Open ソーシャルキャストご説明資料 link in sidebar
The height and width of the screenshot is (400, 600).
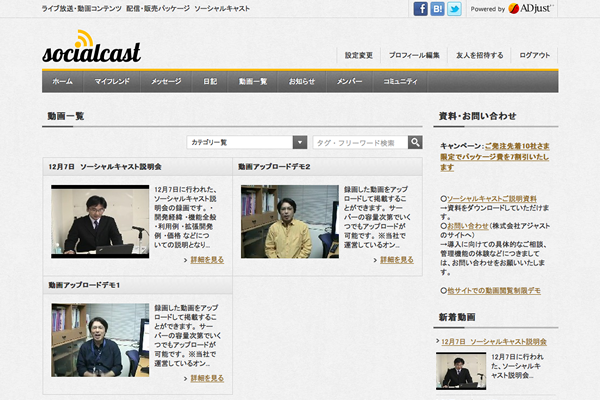coord(491,199)
